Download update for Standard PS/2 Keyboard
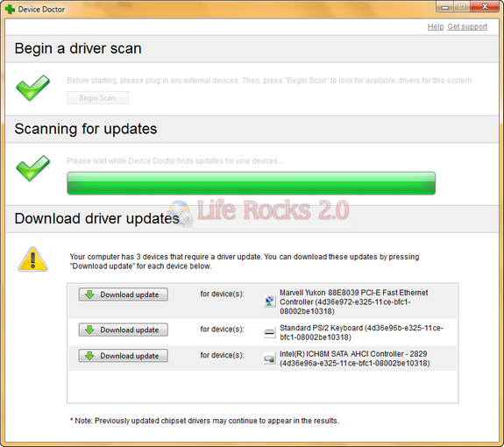The width and height of the screenshot is (504, 447). 123,330
